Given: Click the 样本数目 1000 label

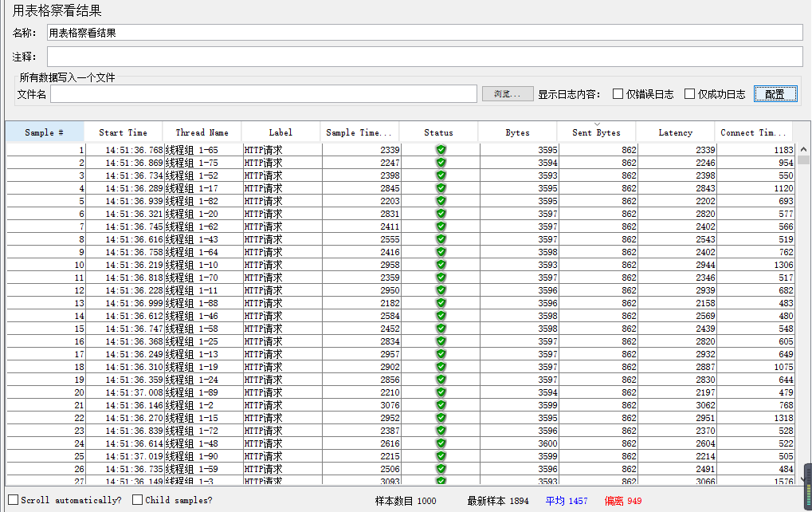Looking at the screenshot, I should pyautogui.click(x=406, y=501).
